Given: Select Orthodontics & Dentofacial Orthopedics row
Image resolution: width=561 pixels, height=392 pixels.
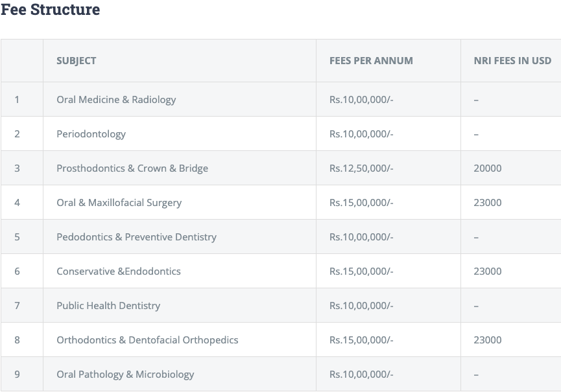Looking at the screenshot, I should 147,340.
